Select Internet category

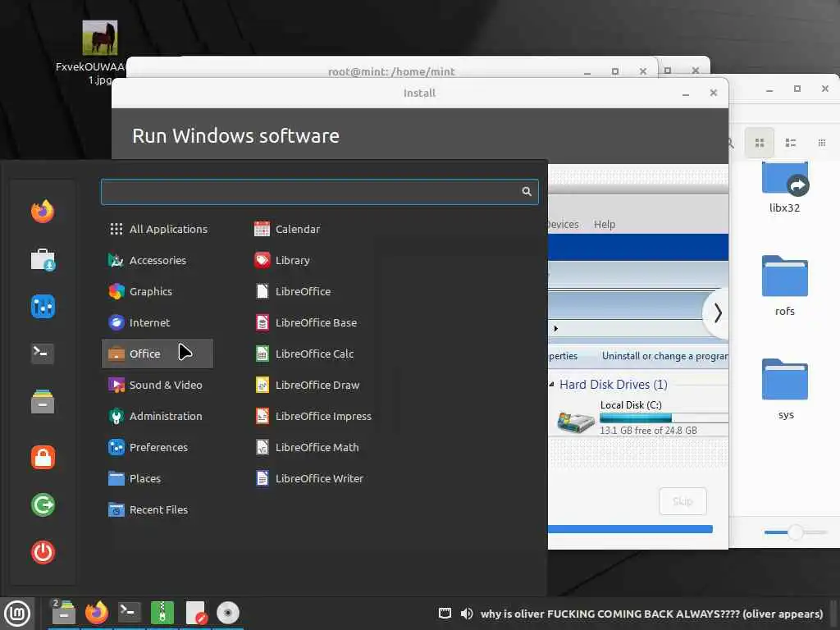157,322
